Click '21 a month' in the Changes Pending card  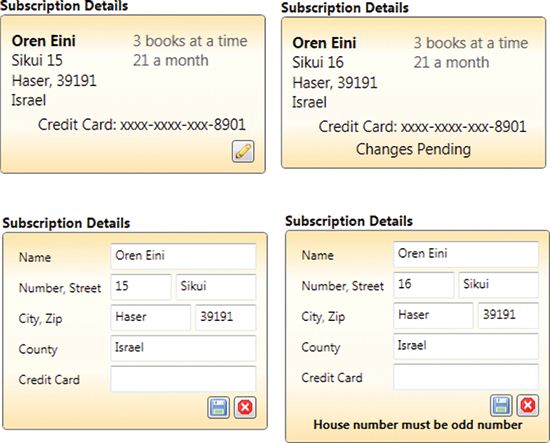pyautogui.click(x=451, y=63)
